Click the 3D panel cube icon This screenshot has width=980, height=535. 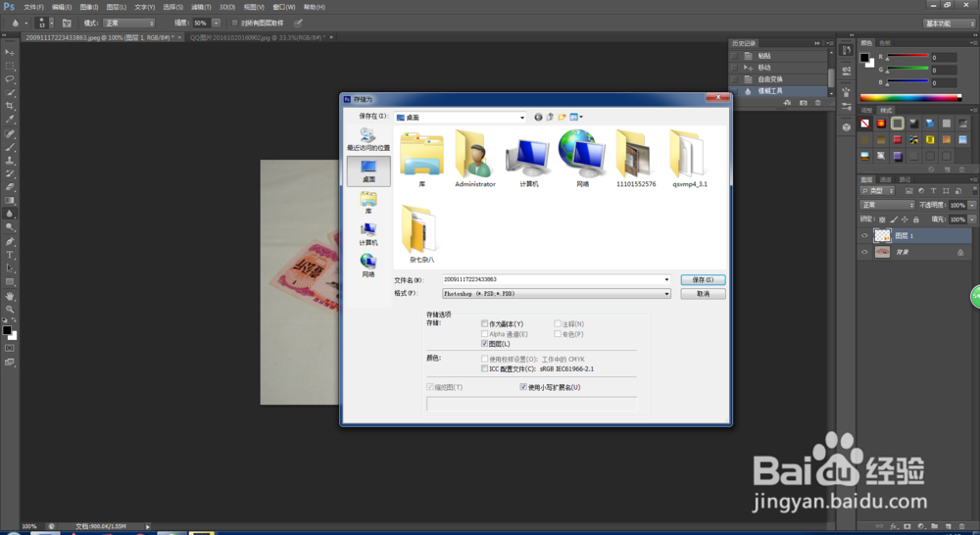point(847,126)
